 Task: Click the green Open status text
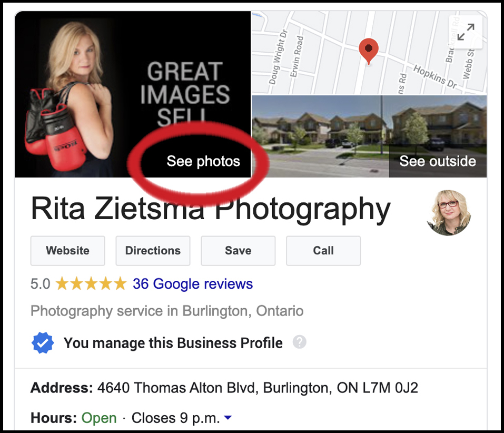[99, 418]
